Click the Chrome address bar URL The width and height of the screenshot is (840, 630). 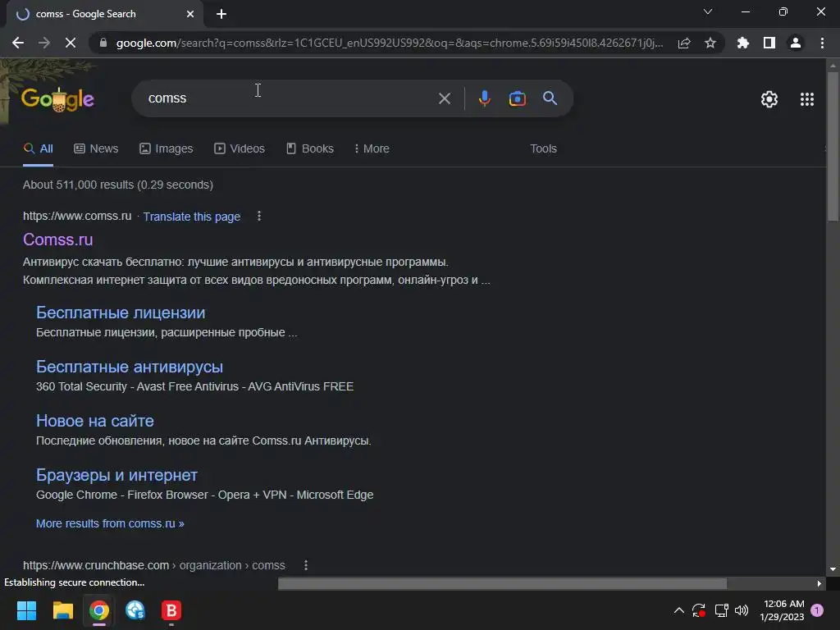pos(390,43)
